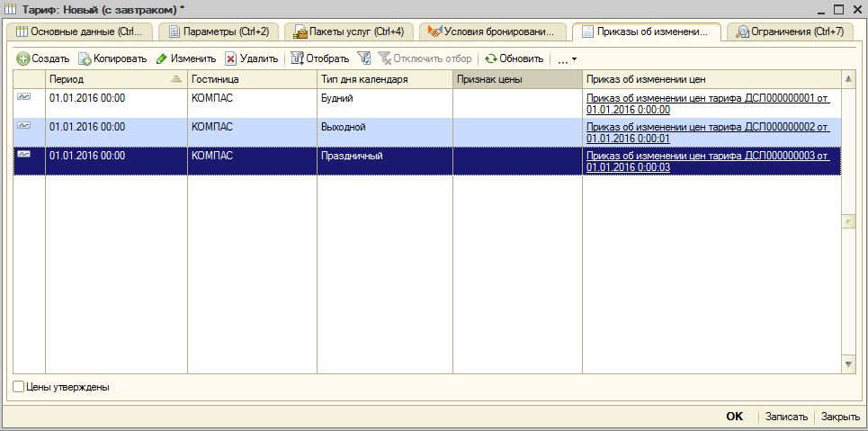
Task: Click the Отключить отбор icon
Action: click(383, 58)
